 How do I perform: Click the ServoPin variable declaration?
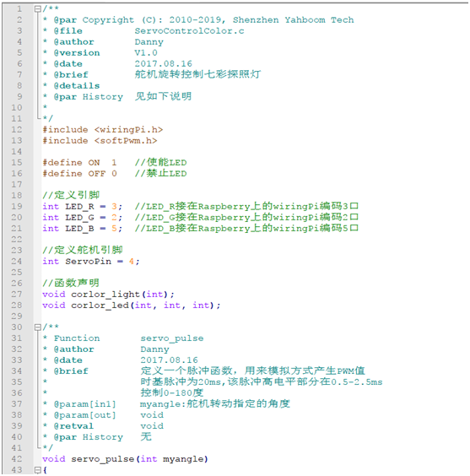(x=91, y=262)
